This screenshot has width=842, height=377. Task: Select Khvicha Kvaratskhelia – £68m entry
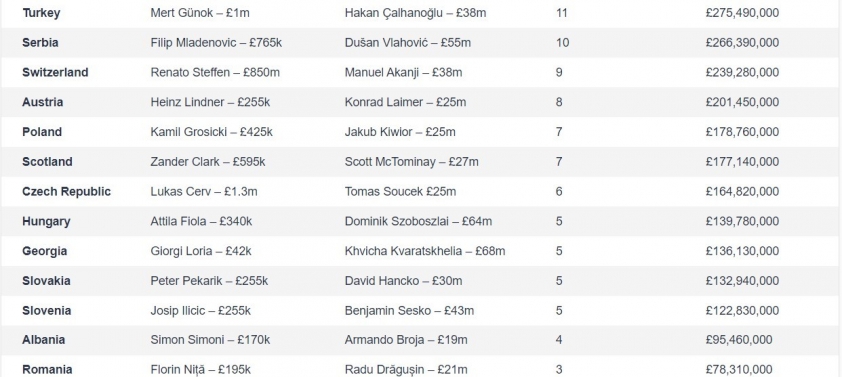pyautogui.click(x=425, y=251)
